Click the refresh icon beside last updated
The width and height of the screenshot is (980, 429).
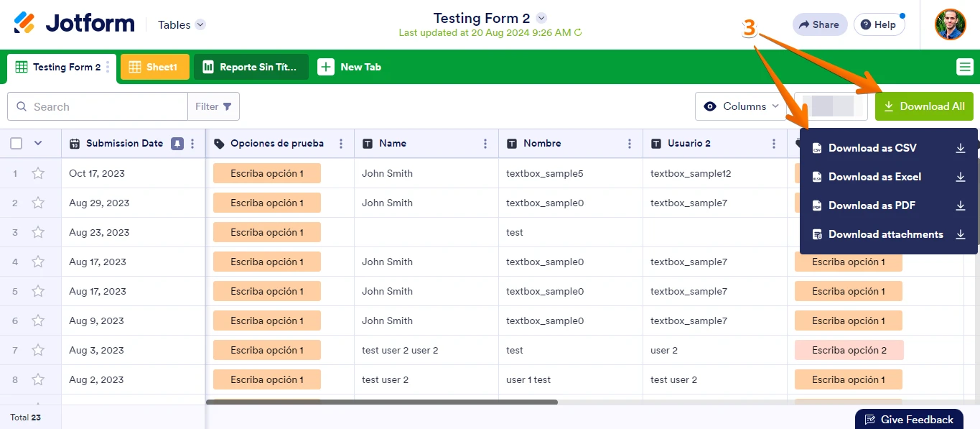(579, 33)
